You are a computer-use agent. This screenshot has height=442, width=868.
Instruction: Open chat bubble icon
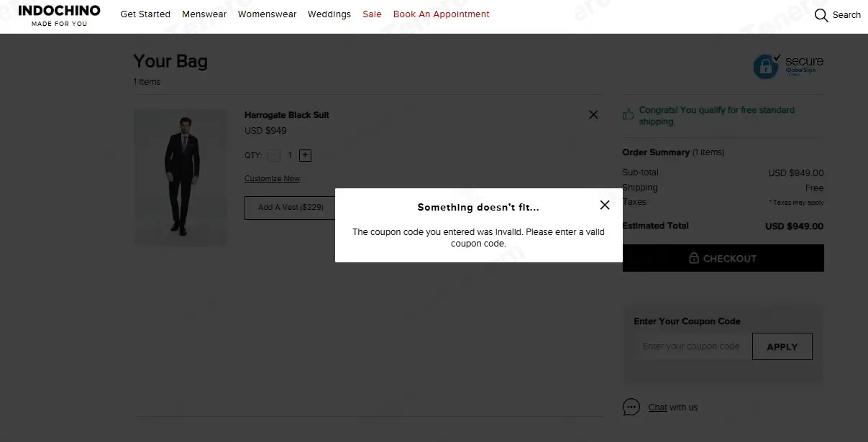[x=631, y=407]
